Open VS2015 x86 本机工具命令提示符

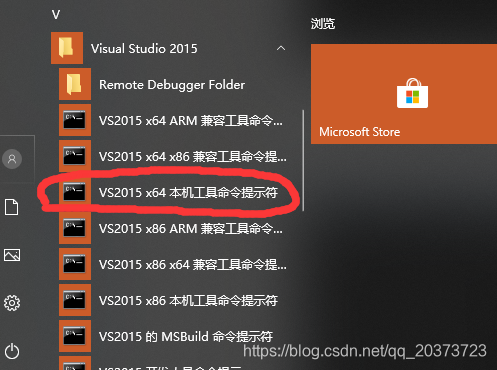(172, 300)
